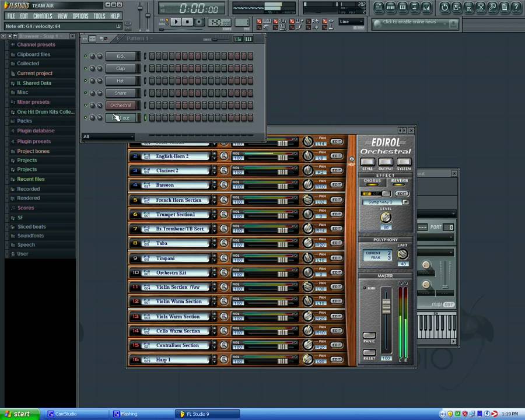Click the magnifier icon on Bassoon row
525x420 pixels.
224,185
